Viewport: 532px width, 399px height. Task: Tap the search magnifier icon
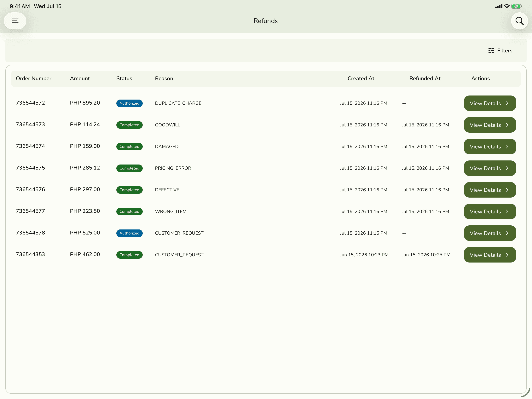519,21
